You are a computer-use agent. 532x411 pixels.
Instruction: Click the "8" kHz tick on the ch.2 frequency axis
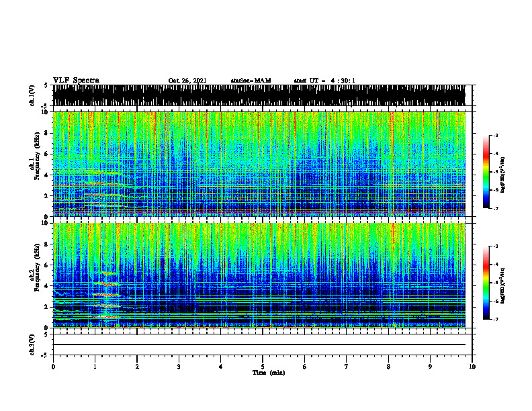[x=46, y=244]
